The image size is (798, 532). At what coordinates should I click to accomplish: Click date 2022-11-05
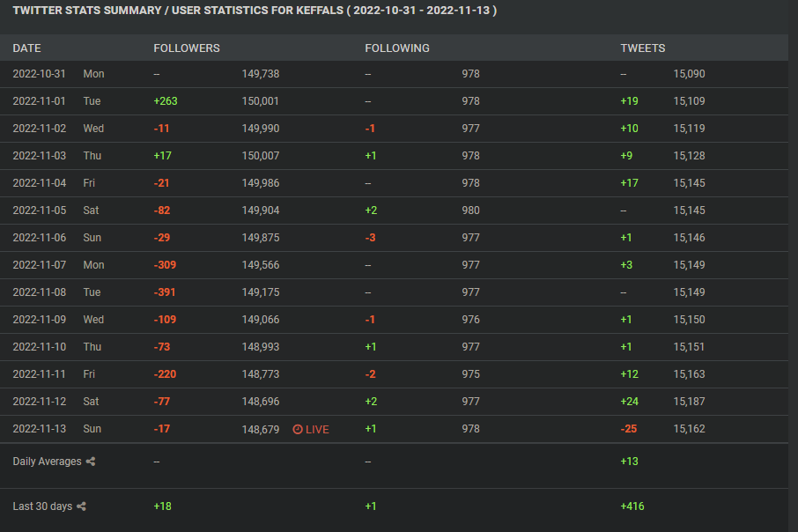pos(39,211)
